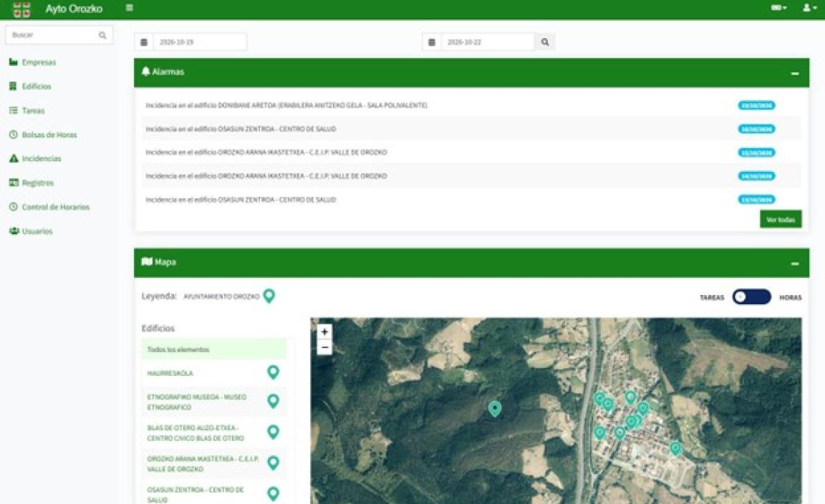
Task: Collapse the Alarmas panel
Action: click(794, 73)
